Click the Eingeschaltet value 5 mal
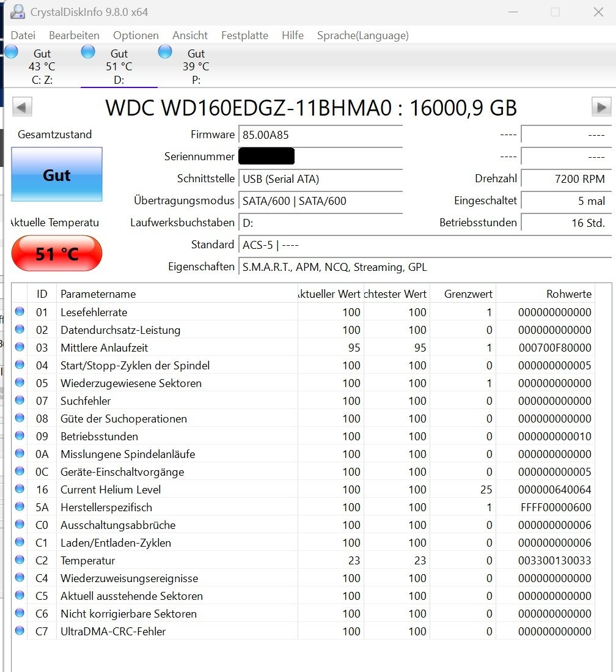Screen dimensions: 616x672 pyautogui.click(x=566, y=201)
